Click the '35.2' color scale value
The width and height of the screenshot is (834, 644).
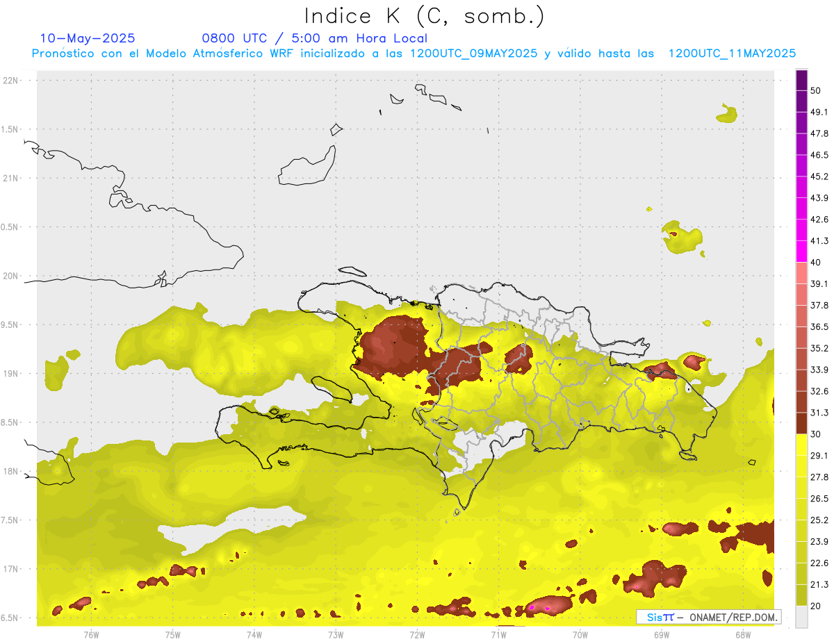coord(819,348)
